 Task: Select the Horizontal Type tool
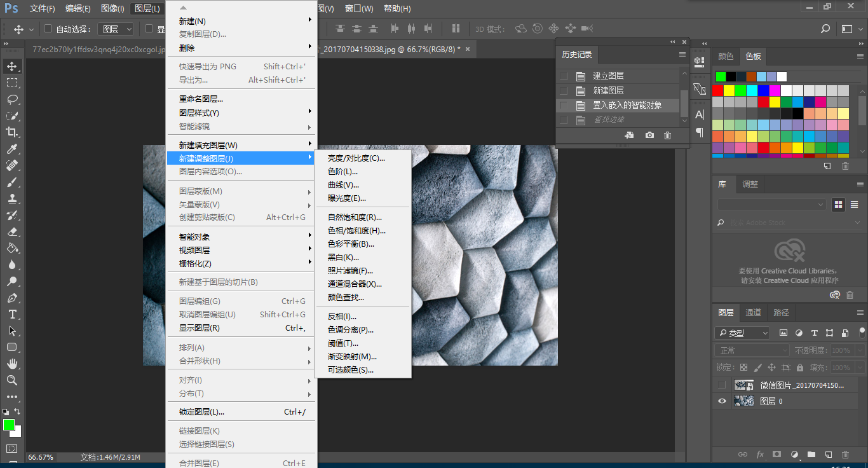click(x=12, y=314)
